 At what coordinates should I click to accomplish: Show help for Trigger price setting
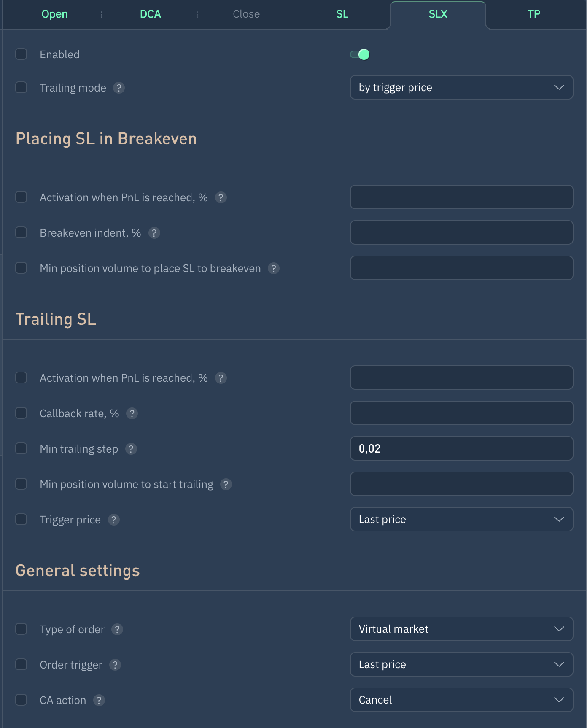point(114,520)
